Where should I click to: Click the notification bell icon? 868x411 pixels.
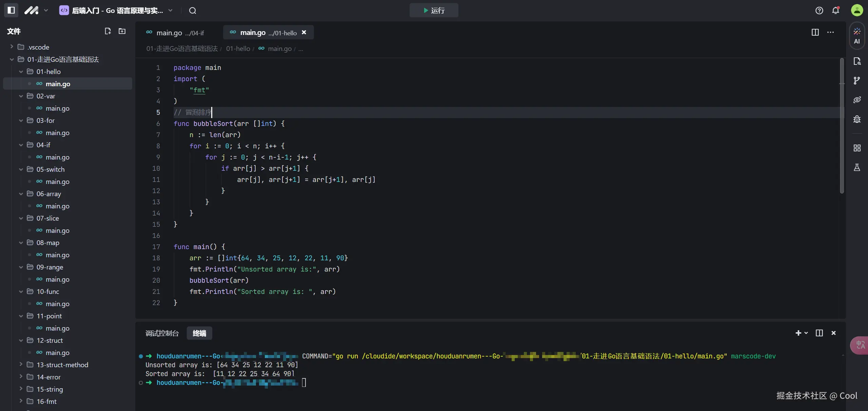click(x=836, y=11)
